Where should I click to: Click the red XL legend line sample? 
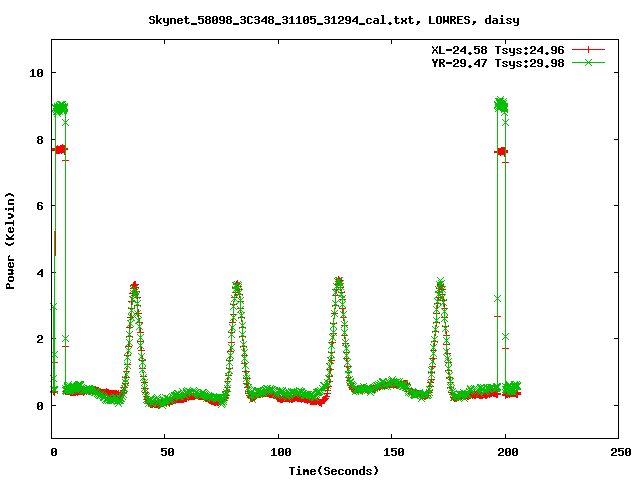click(x=588, y=50)
